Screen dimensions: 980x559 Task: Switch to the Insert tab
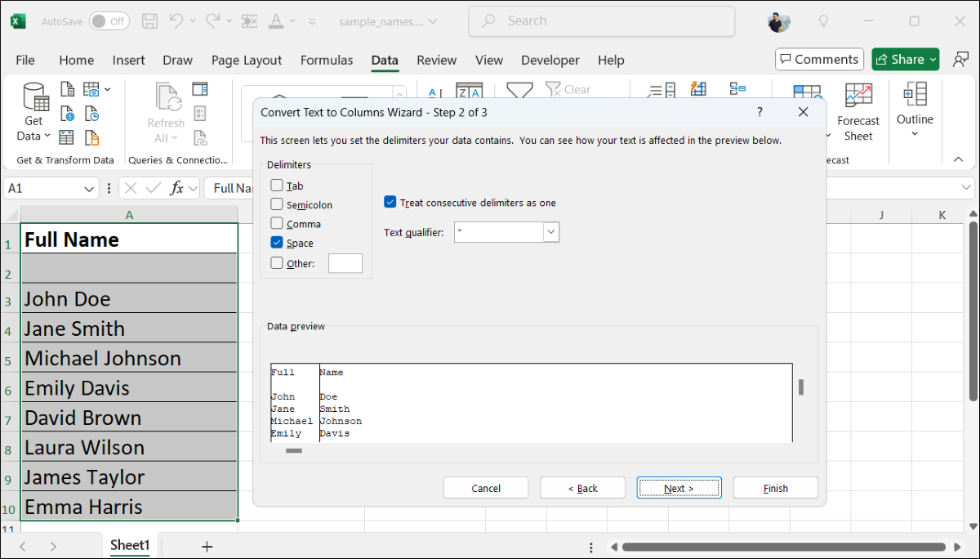pyautogui.click(x=129, y=60)
